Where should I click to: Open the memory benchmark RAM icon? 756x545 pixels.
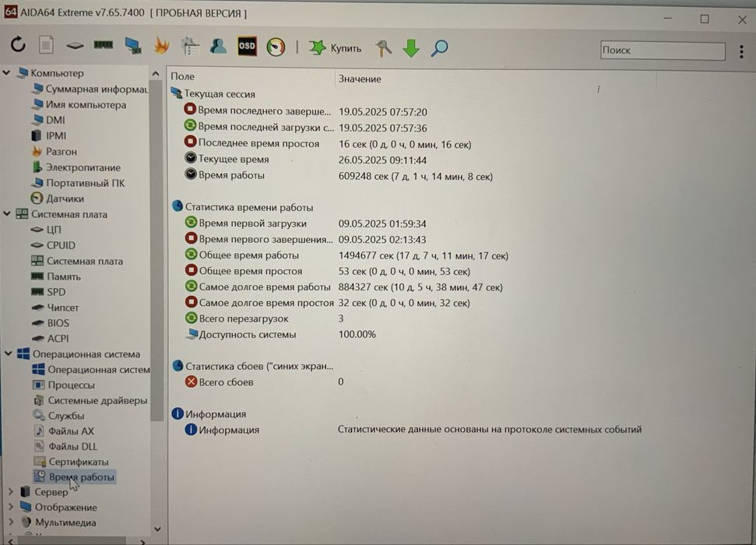pos(104,45)
